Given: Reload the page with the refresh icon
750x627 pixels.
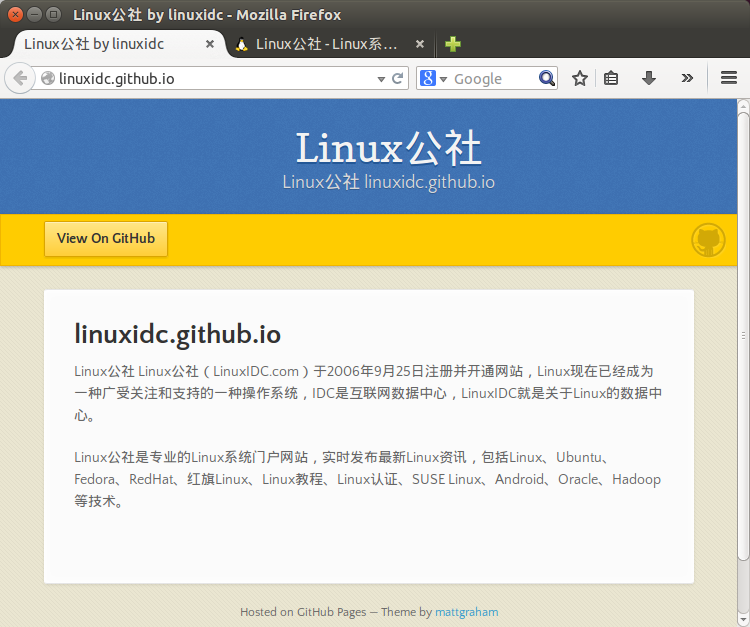Looking at the screenshot, I should 397,78.
